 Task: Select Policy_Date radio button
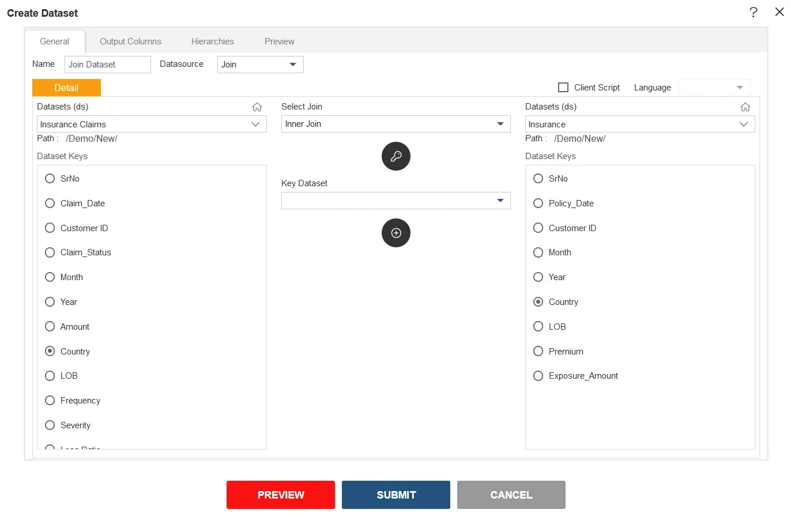(538, 203)
